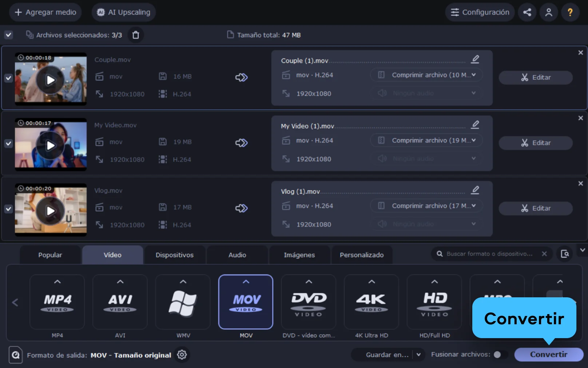Open the help question mark icon

(x=570, y=12)
